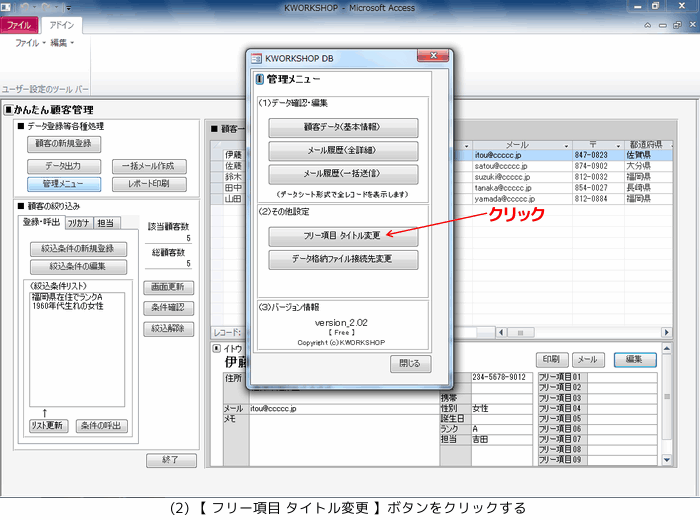Minimize the Microsoft Access window
The image size is (700, 520).
coord(638,7)
